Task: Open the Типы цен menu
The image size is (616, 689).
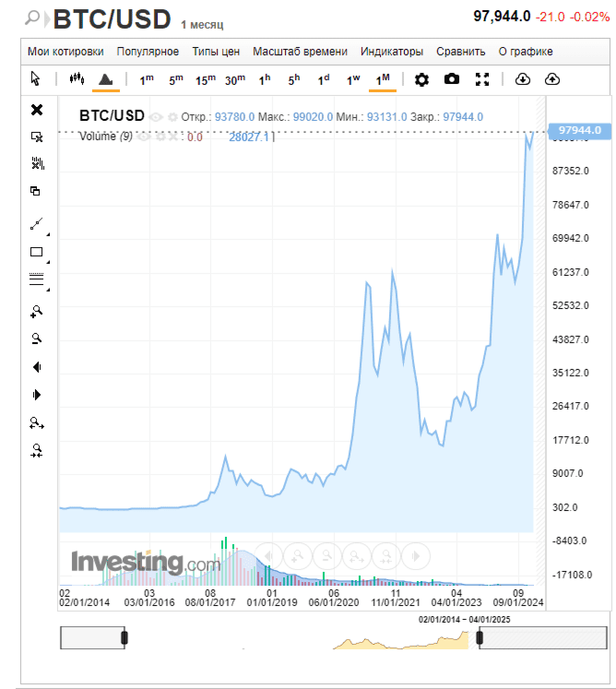Action: pyautogui.click(x=216, y=52)
